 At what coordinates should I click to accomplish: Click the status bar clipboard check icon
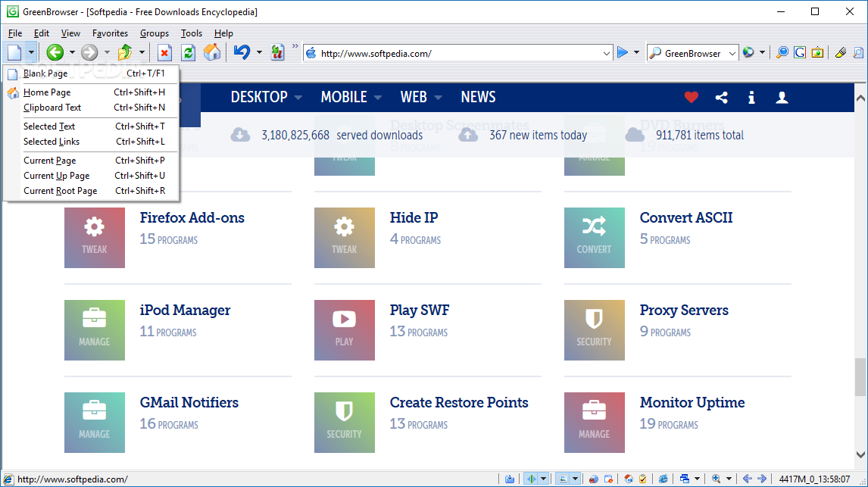click(x=643, y=479)
